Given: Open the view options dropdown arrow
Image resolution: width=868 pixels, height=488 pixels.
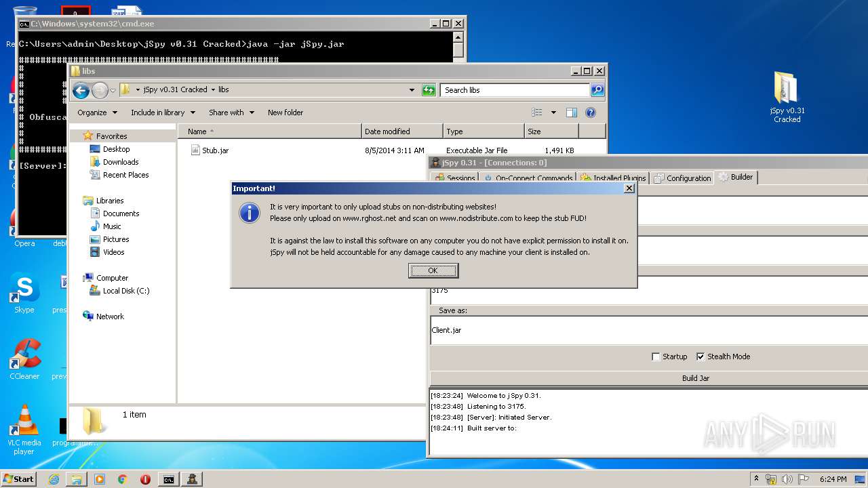Looking at the screenshot, I should coord(553,113).
